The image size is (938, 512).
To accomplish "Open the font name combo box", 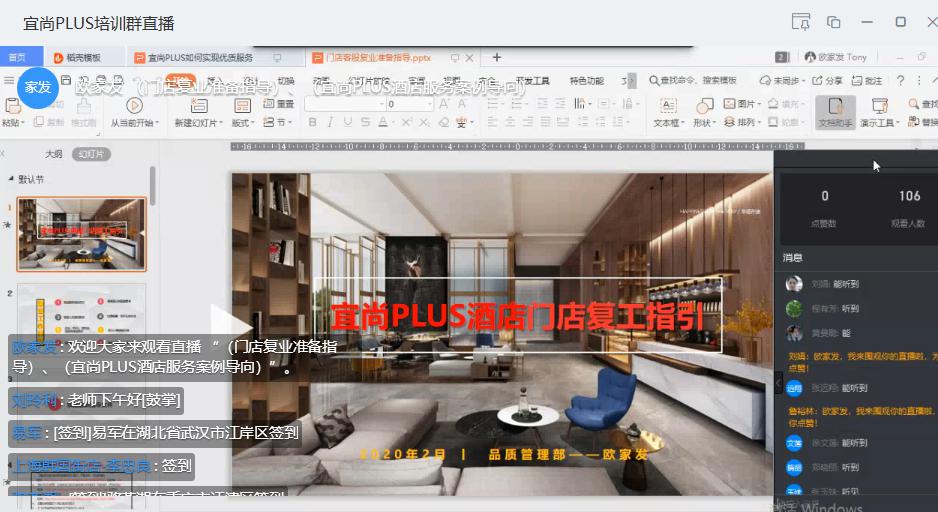I will click(x=345, y=104).
